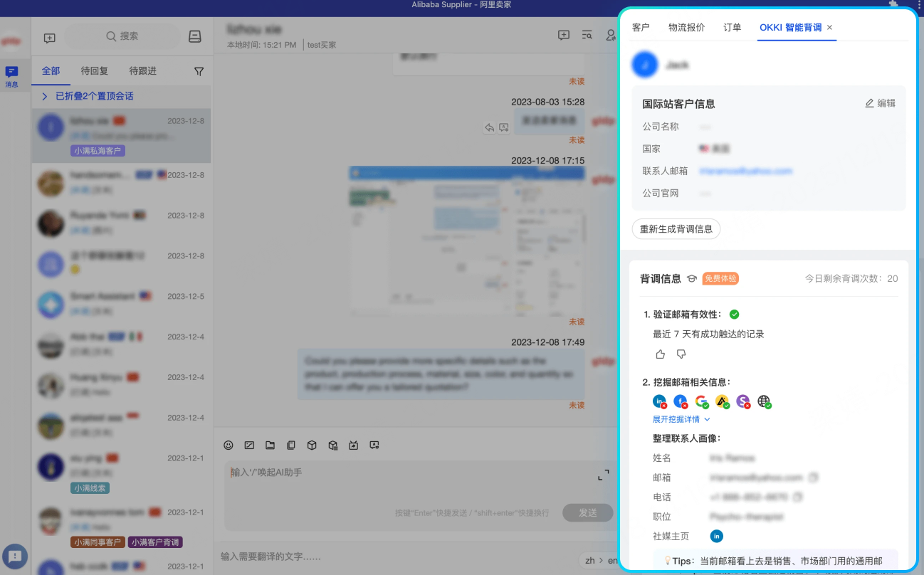
Task: Open the contact email link in customer info
Action: pyautogui.click(x=745, y=172)
